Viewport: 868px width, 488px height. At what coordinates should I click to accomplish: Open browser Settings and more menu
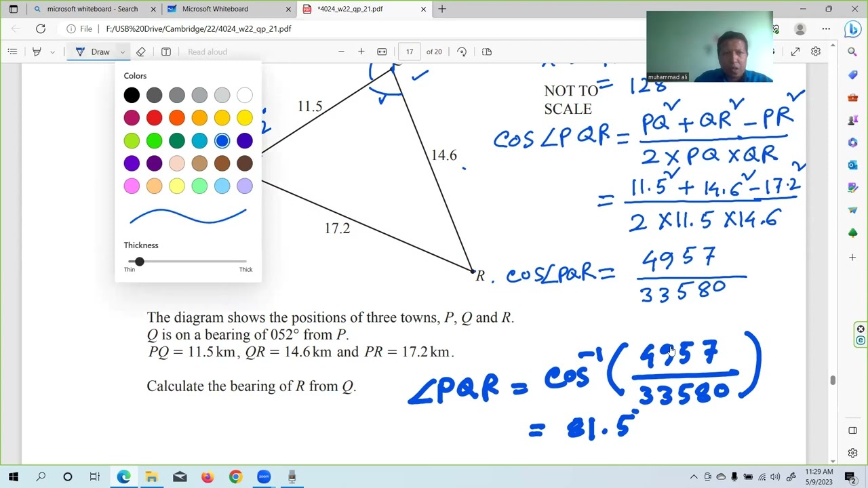pyautogui.click(x=826, y=28)
